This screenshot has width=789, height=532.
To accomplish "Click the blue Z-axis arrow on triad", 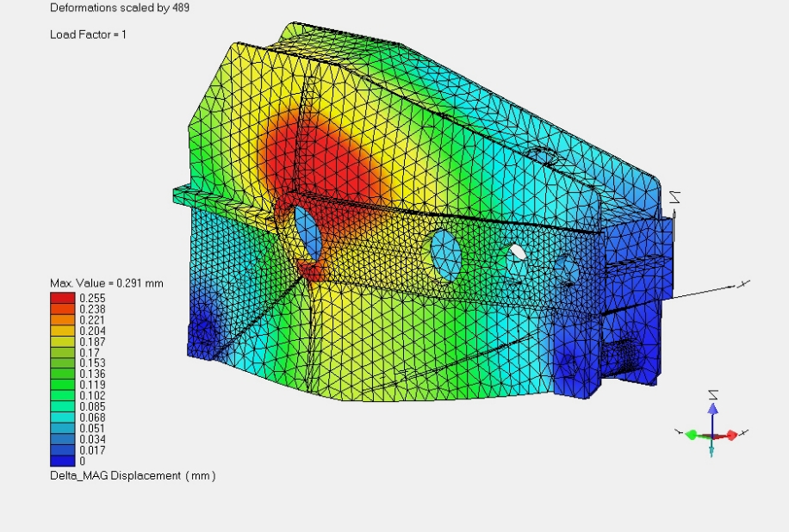I will (x=712, y=411).
